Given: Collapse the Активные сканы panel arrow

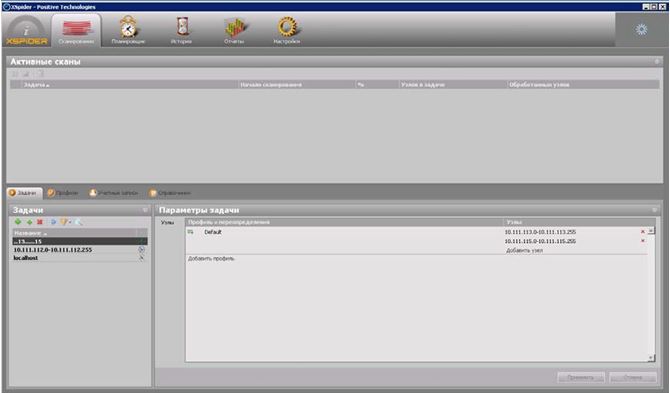Looking at the screenshot, I should coord(657,62).
